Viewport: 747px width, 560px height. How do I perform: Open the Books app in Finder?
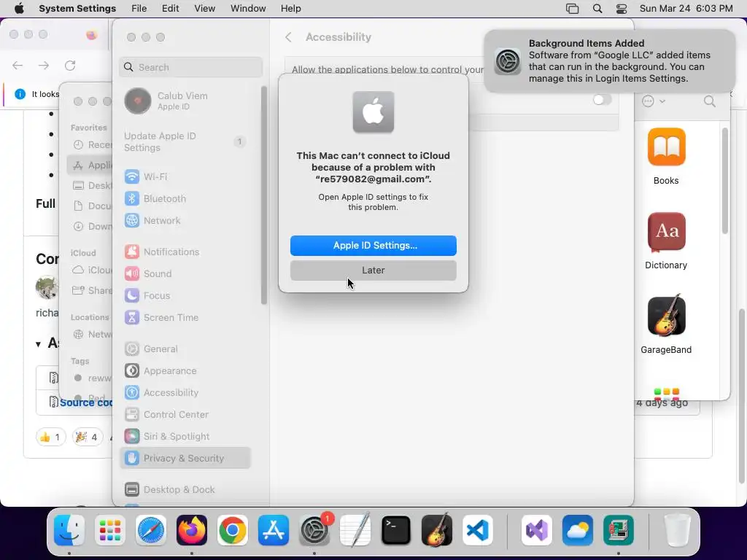tap(666, 157)
